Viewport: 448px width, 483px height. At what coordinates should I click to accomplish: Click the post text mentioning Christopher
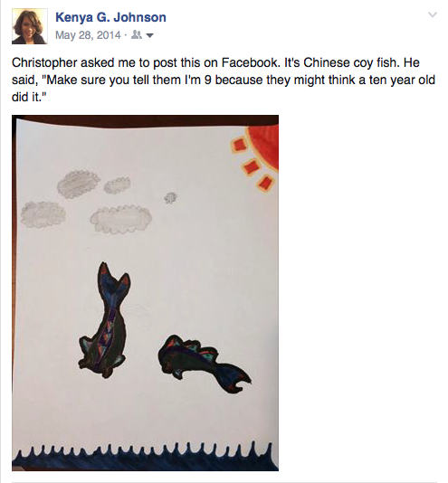[224, 80]
